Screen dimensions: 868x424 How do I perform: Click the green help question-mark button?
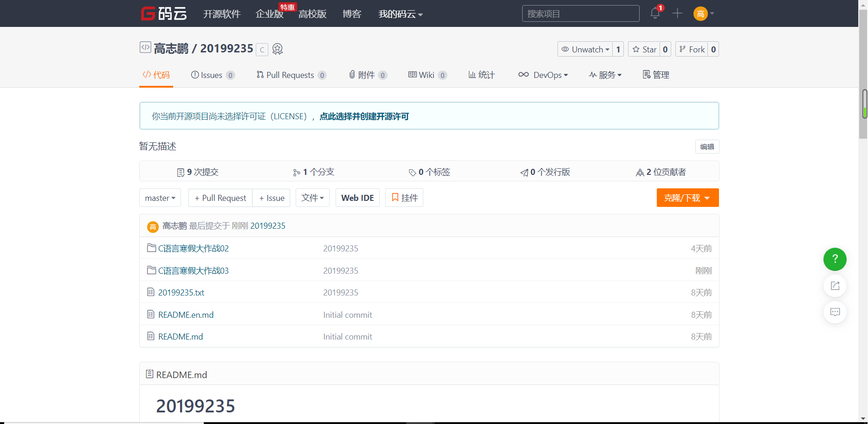835,259
